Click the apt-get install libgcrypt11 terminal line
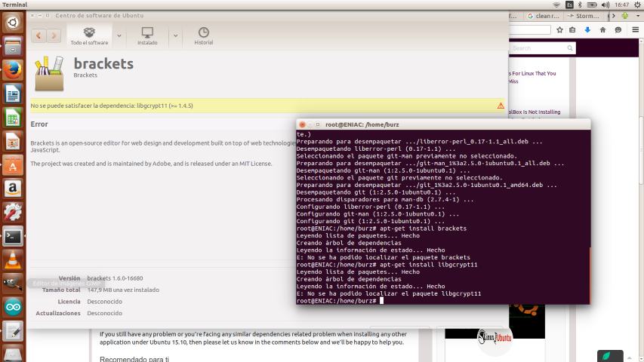The width and height of the screenshot is (644, 362). point(387,265)
